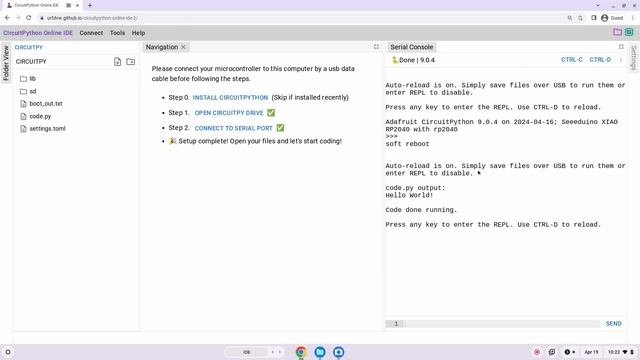
Task: Click OPEN CIRCUITPY DRIVE link
Action: tap(229, 113)
